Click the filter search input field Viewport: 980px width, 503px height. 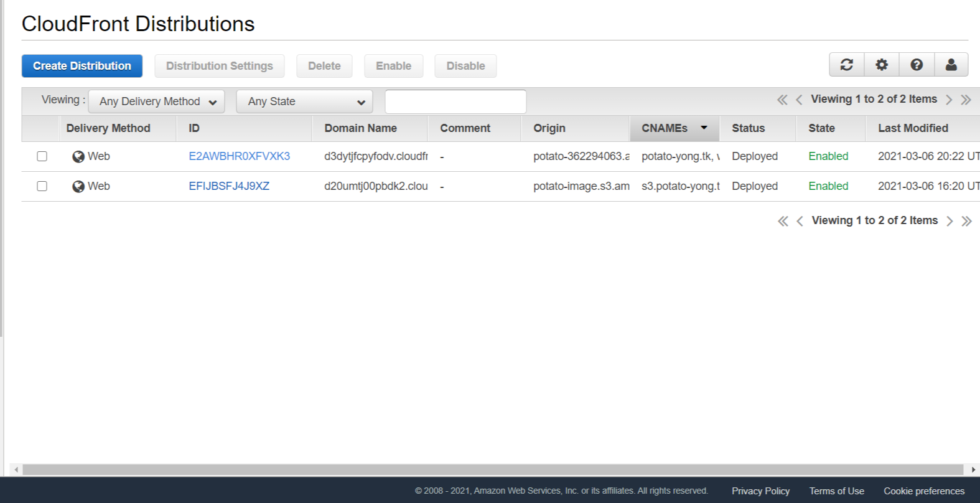[x=455, y=101]
